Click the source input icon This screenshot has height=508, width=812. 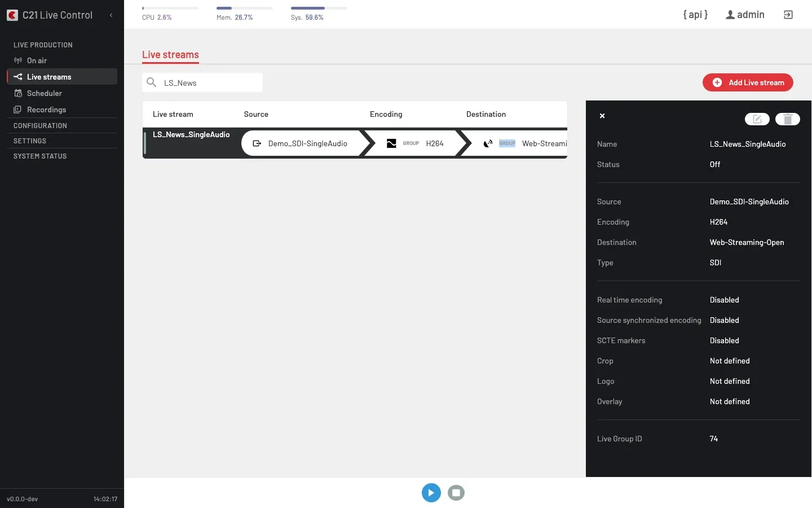pos(257,143)
